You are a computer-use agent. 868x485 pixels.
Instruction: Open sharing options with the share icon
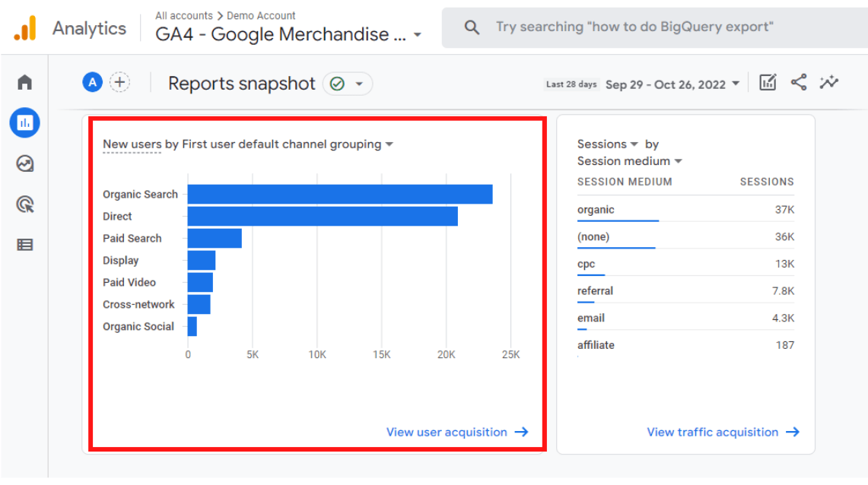click(799, 82)
